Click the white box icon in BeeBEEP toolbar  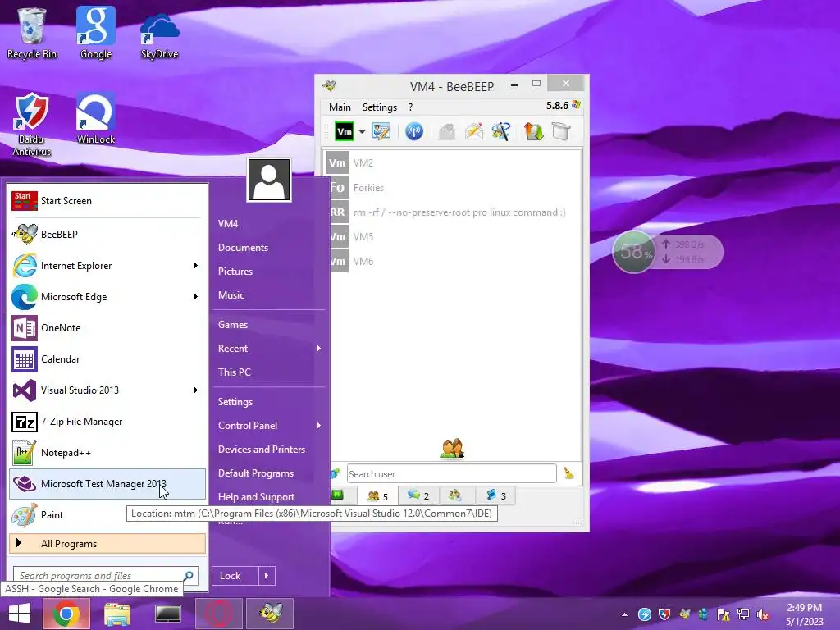pos(561,131)
